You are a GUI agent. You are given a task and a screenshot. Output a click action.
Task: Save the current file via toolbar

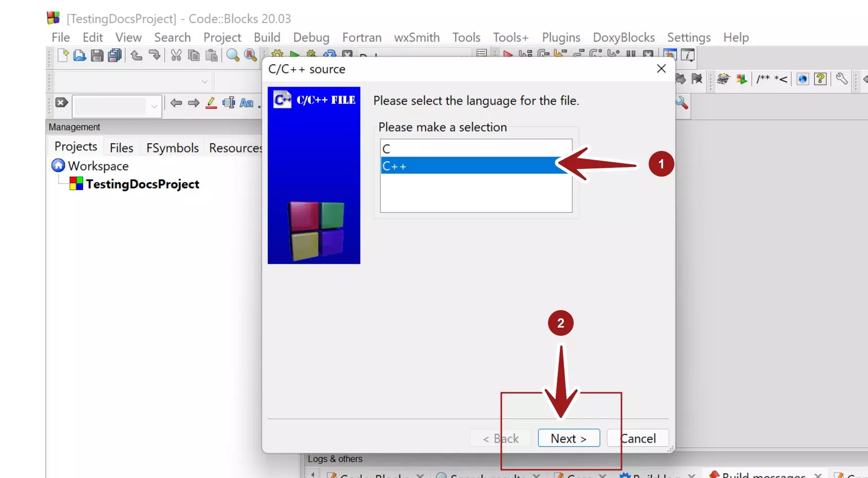click(97, 55)
